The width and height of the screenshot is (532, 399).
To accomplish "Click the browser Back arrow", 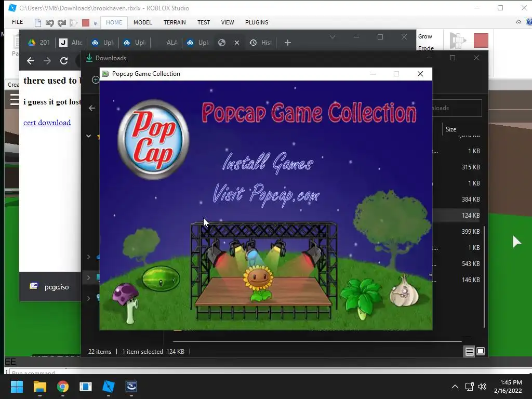I will pyautogui.click(x=31, y=61).
